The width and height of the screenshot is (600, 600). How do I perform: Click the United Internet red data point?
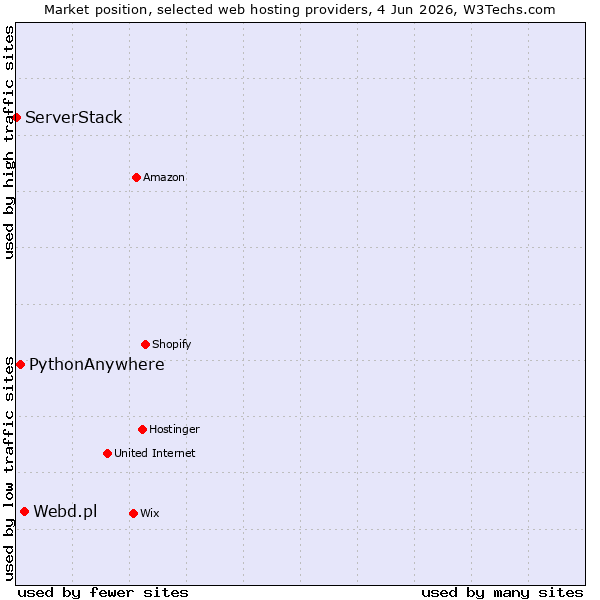point(108,454)
